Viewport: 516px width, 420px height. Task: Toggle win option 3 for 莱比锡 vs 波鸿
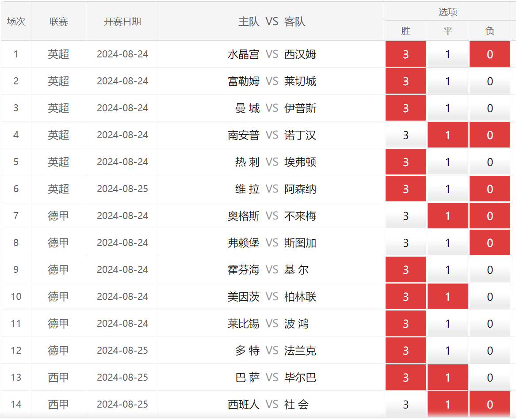tap(406, 323)
